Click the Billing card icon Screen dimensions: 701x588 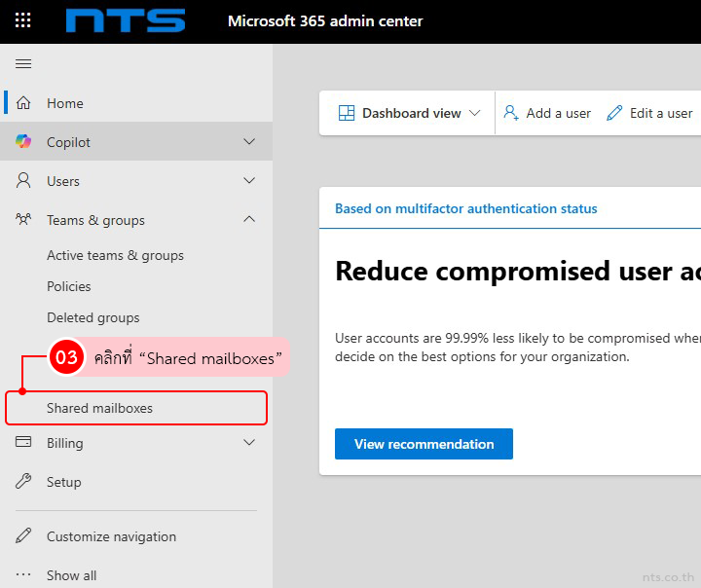[x=23, y=443]
